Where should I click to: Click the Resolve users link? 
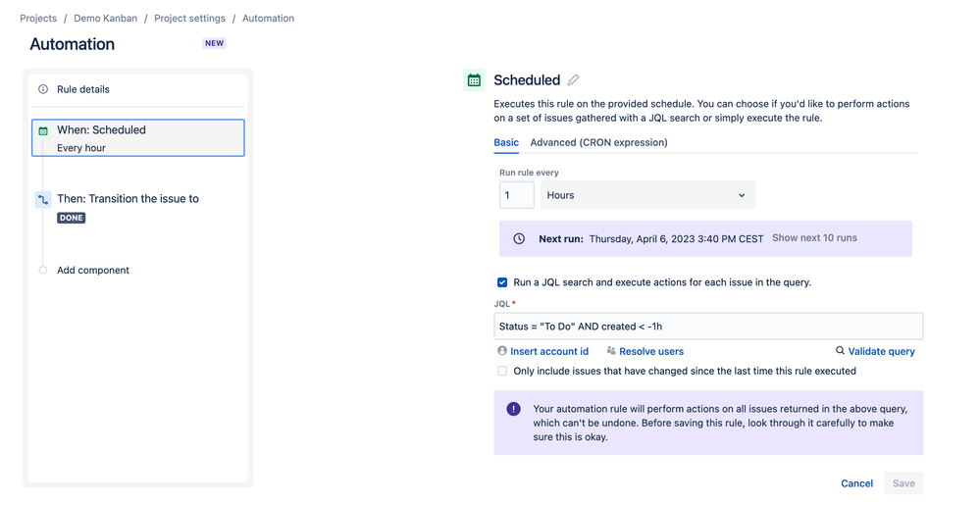651,351
